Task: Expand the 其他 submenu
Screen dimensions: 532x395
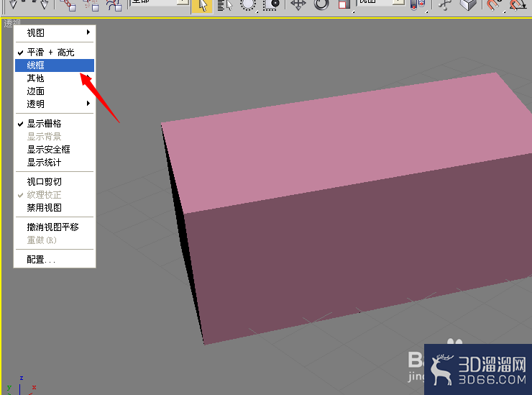Action: pos(55,78)
